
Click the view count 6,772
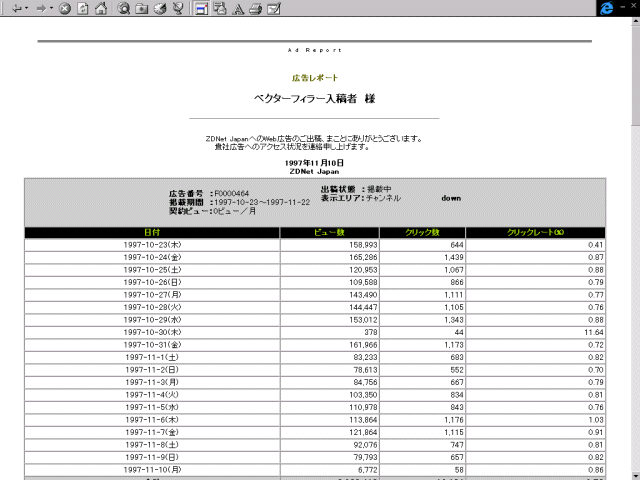click(x=367, y=470)
